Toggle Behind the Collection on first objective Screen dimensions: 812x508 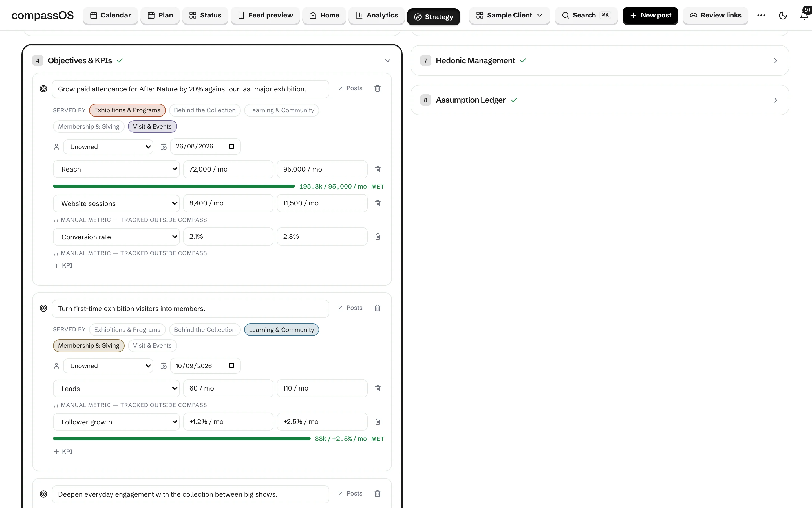(x=205, y=110)
